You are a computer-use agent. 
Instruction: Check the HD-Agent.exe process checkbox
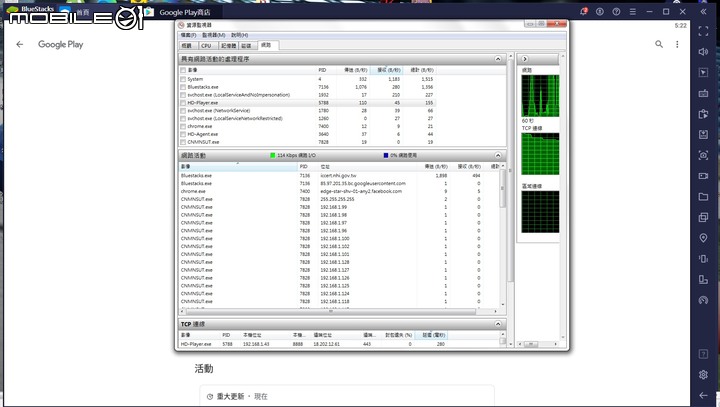[183, 134]
